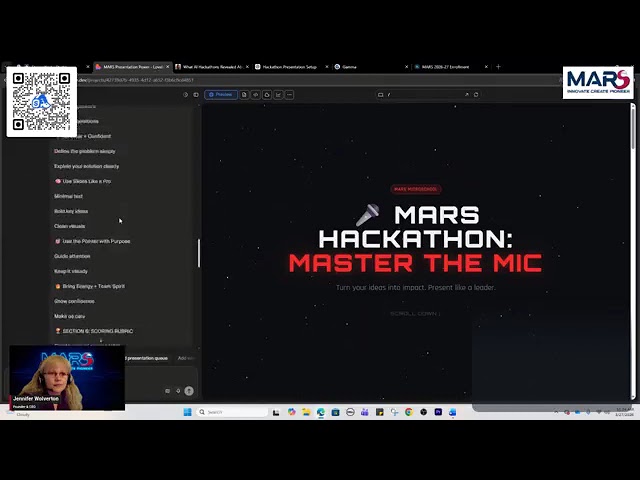Screen dimensions: 640x480
Task: Open the cloud icon in the toolbar
Action: click(x=267, y=95)
